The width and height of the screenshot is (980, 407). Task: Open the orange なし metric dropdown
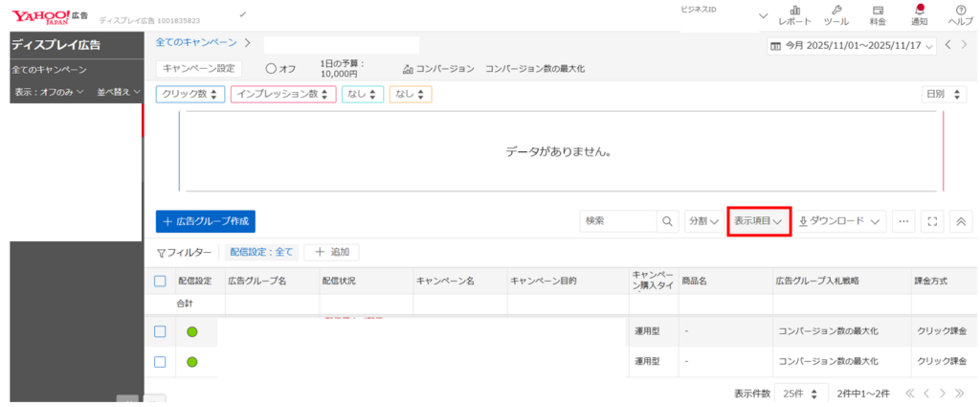[411, 95]
